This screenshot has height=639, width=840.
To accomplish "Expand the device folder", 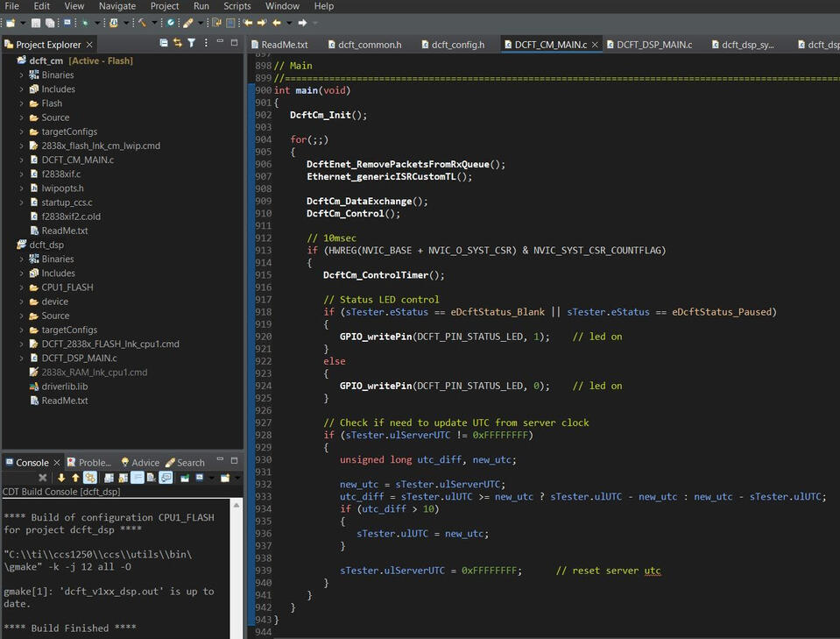I will [x=21, y=302].
